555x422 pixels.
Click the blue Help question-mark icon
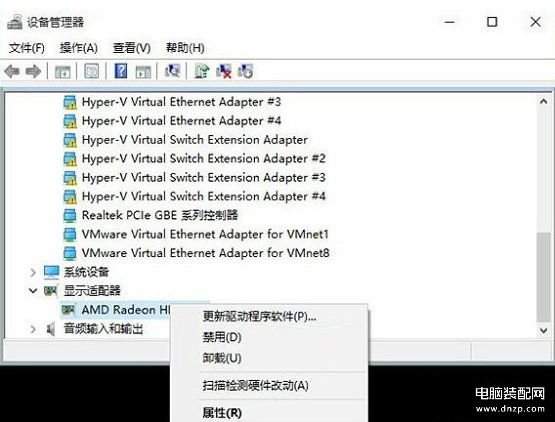click(x=121, y=71)
